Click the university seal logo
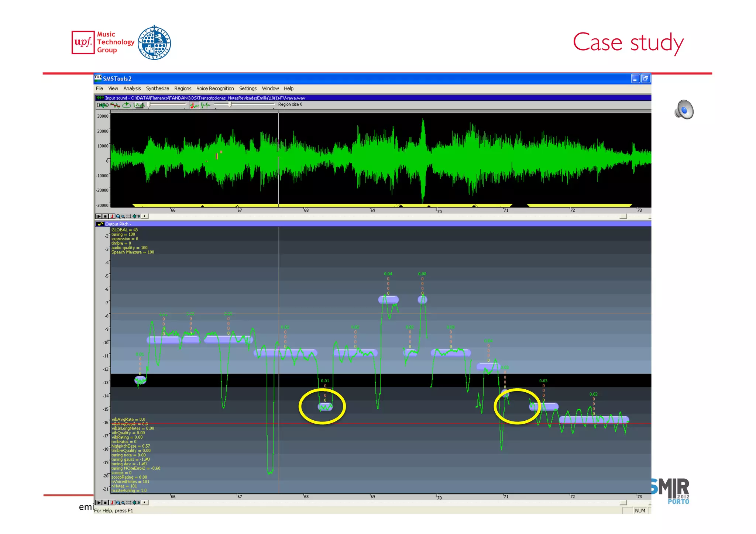The height and width of the screenshot is (534, 756). (154, 42)
